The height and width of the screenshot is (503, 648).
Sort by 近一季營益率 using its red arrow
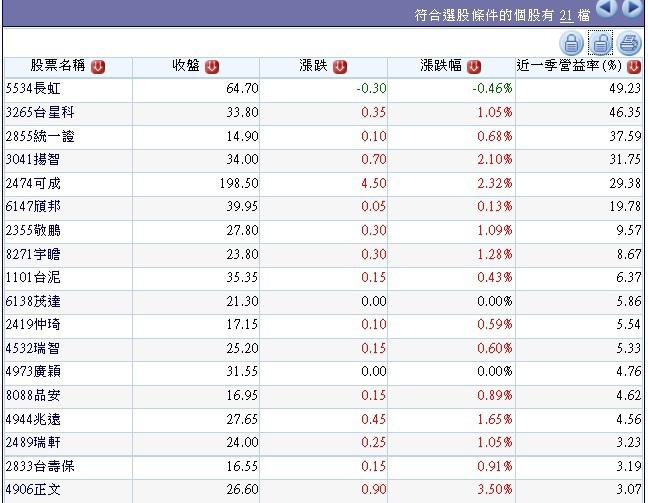pyautogui.click(x=634, y=67)
